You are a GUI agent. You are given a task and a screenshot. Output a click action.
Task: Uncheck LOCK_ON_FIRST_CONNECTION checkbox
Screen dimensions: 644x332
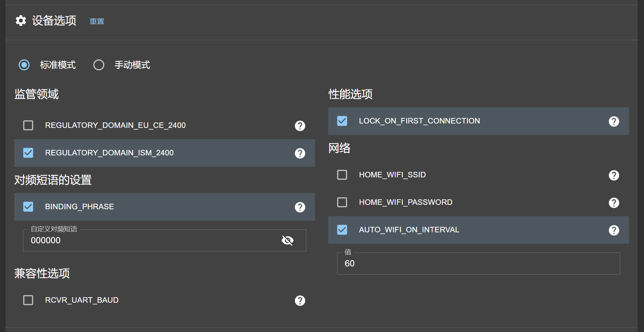pyautogui.click(x=342, y=121)
